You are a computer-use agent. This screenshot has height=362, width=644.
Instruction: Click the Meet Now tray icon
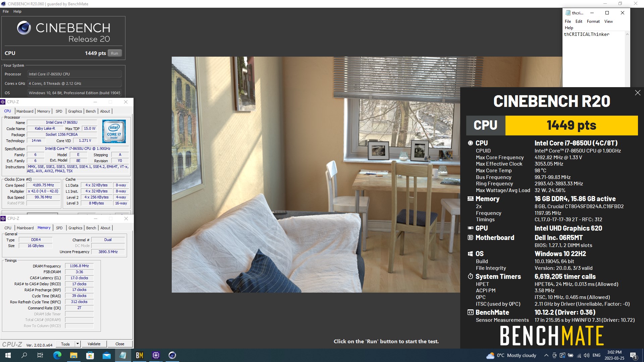pyautogui.click(x=554, y=355)
